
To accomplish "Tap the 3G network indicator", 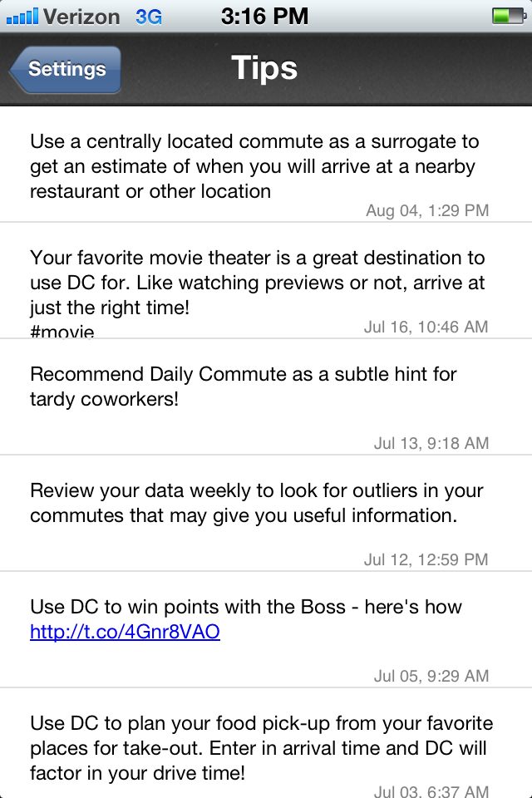I will [149, 16].
